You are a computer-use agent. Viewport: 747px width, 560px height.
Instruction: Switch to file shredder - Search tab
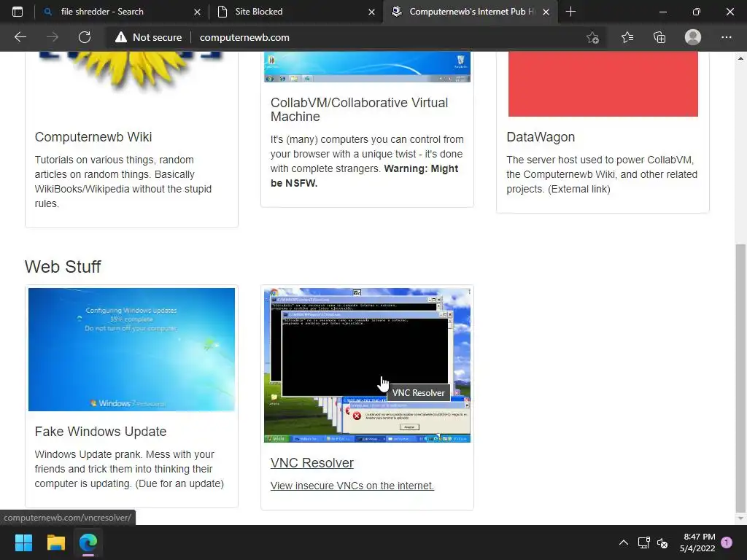click(x=121, y=12)
